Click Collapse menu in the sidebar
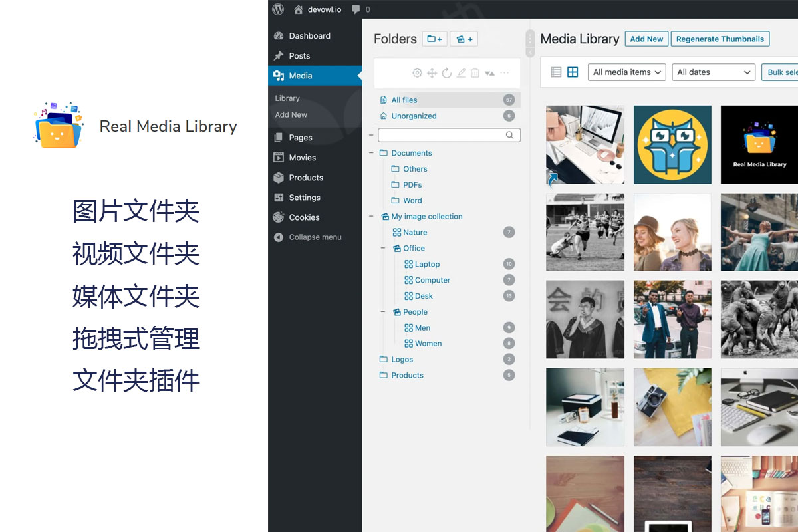 click(315, 237)
